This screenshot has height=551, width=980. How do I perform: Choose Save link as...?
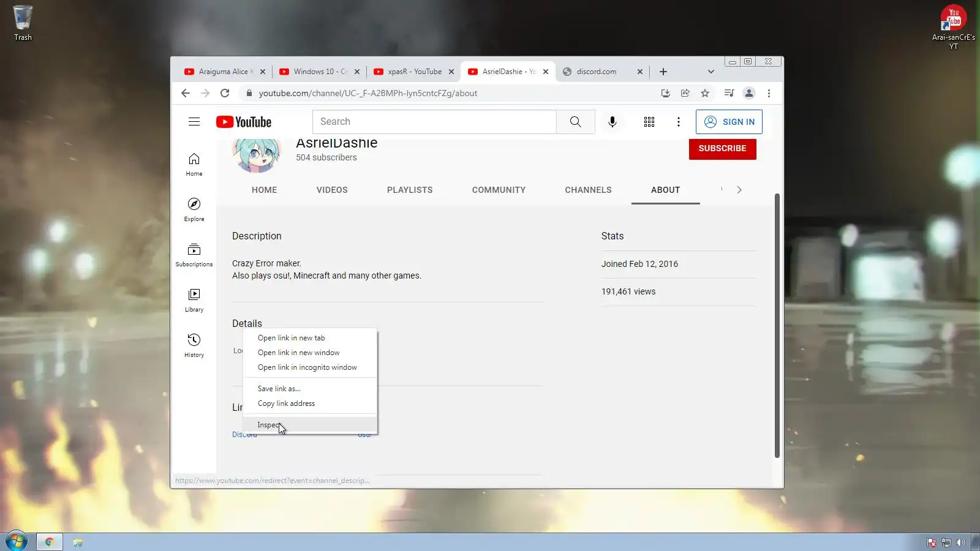click(x=310, y=389)
